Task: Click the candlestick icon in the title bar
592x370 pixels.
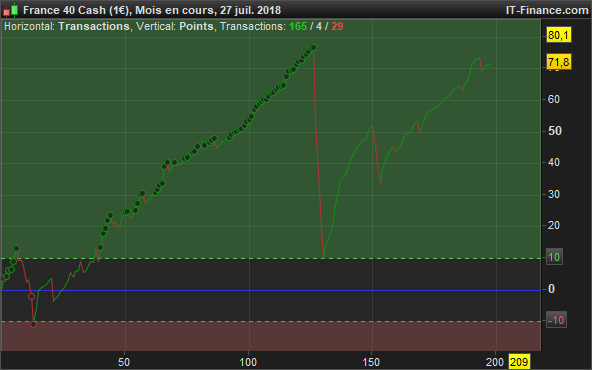Action: coord(11,10)
